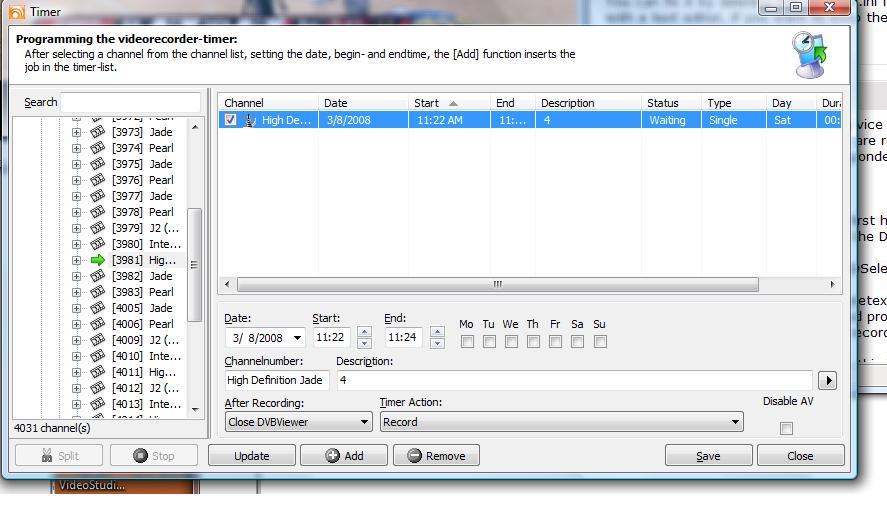Open the After Recording dropdown
This screenshot has height=525, width=887.
(364, 422)
